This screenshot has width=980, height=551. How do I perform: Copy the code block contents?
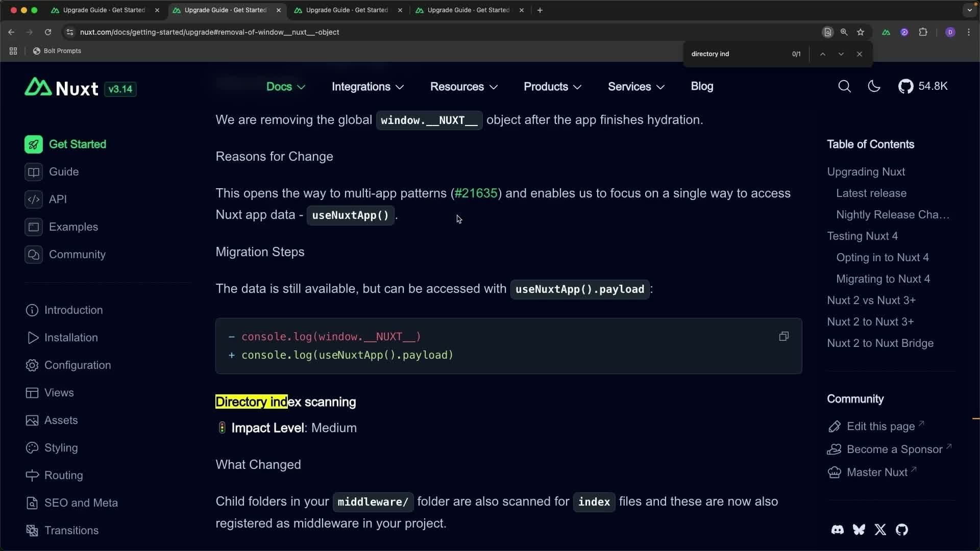tap(783, 336)
